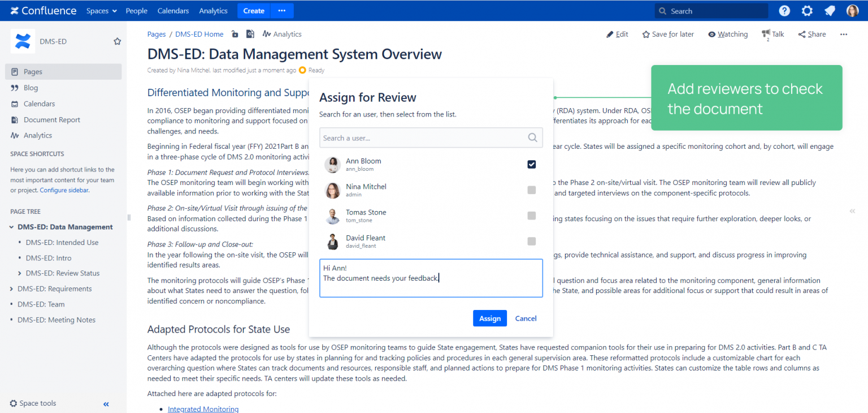This screenshot has height=413, width=868.
Task: Click the announcements megaphone icon
Action: 830,10
